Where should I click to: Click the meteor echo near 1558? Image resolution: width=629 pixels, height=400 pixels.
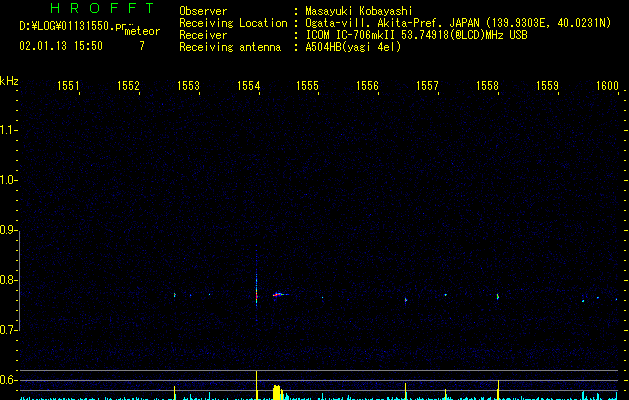[x=498, y=297]
